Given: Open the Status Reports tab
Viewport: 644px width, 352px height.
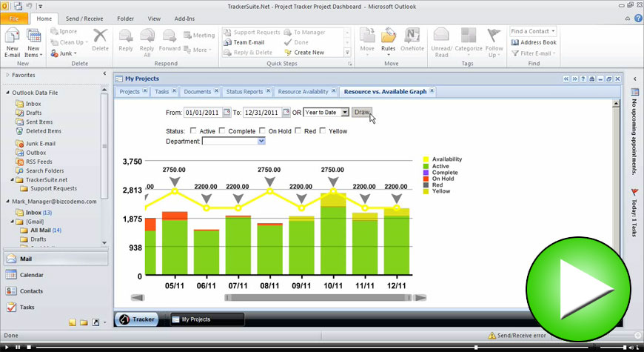Looking at the screenshot, I should point(244,92).
